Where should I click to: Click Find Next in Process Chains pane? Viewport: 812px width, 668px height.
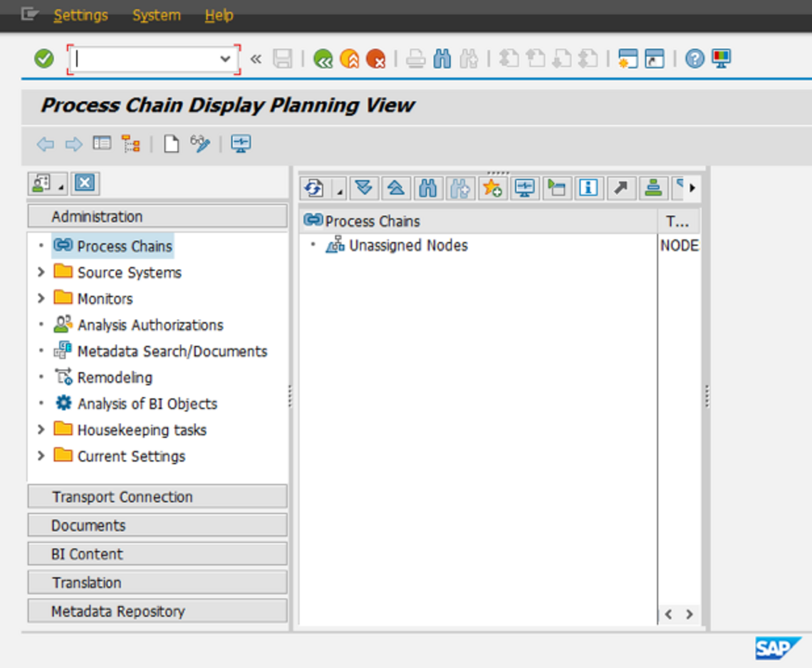[460, 188]
